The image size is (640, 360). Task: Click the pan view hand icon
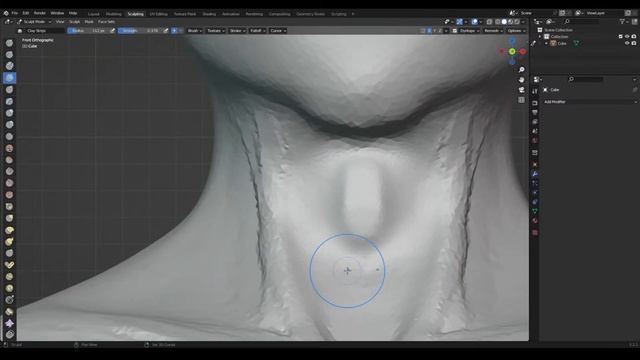521,80
